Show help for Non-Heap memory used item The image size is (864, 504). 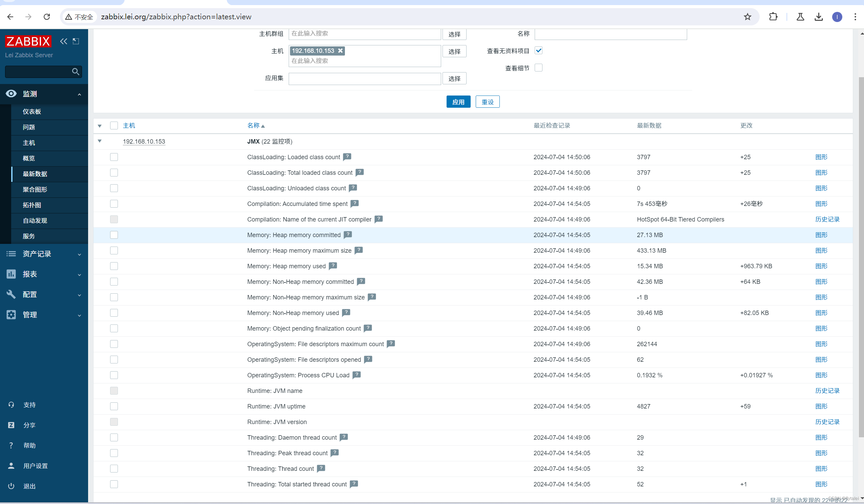pos(346,313)
